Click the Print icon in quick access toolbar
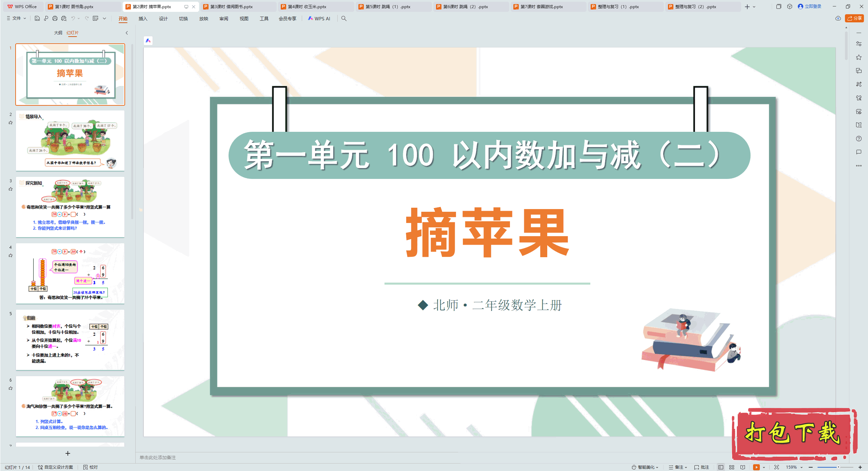 pyautogui.click(x=55, y=19)
